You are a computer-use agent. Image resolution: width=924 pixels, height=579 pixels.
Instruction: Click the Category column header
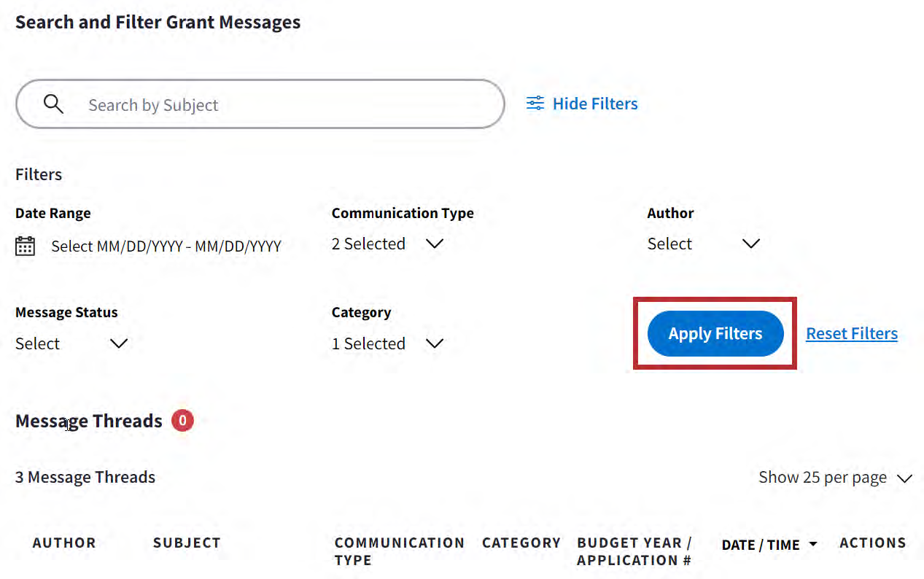tap(521, 543)
